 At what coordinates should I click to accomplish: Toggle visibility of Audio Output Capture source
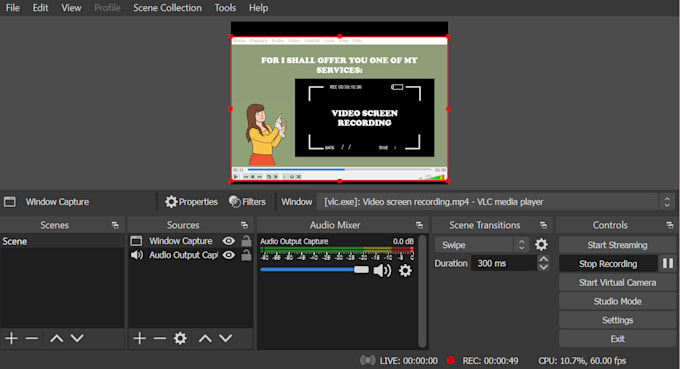click(x=229, y=255)
